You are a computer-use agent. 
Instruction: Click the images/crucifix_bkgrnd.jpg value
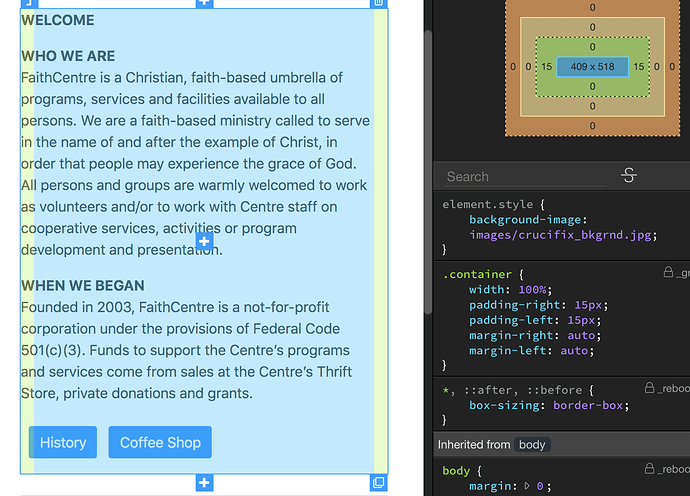pos(560,235)
